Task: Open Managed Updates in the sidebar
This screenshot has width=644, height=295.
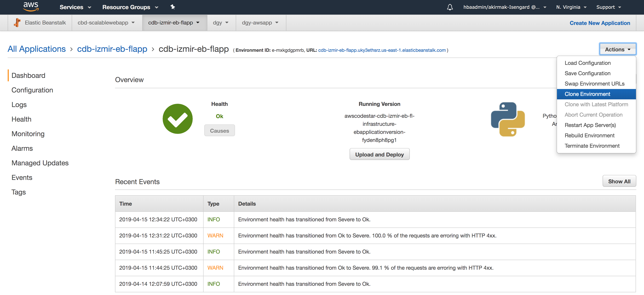Action: pos(40,163)
